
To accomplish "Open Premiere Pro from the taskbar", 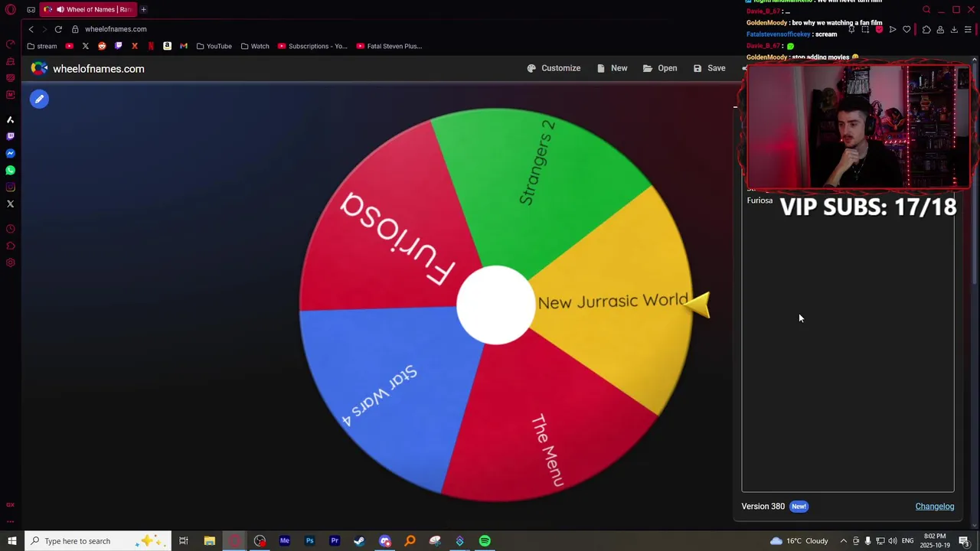I will pyautogui.click(x=335, y=541).
